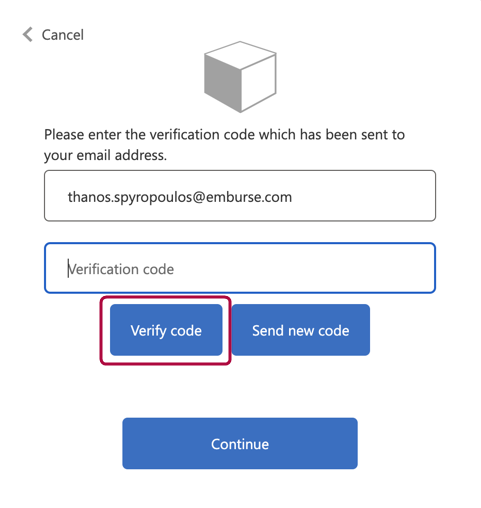Image resolution: width=481 pixels, height=508 pixels.
Task: Click the back chevron arrow icon
Action: pos(28,35)
